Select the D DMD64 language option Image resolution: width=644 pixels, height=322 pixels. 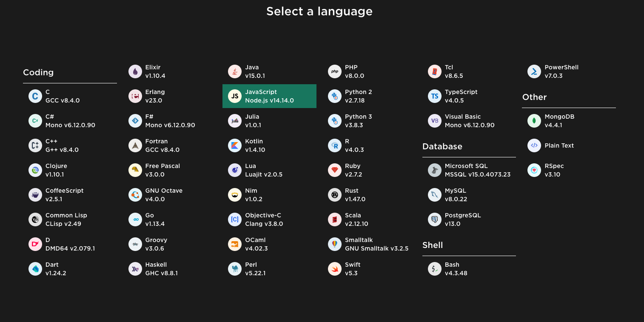click(x=70, y=244)
